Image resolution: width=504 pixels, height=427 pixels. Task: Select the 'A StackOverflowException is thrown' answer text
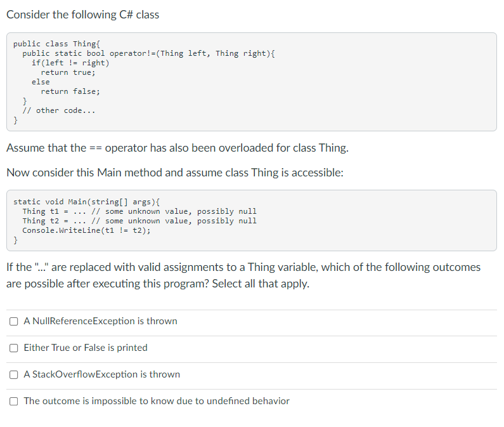click(x=101, y=374)
